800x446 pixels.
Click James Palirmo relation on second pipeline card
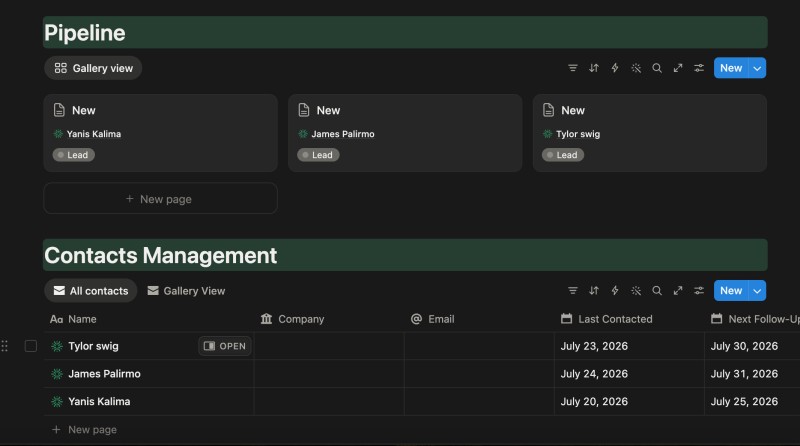coord(336,134)
